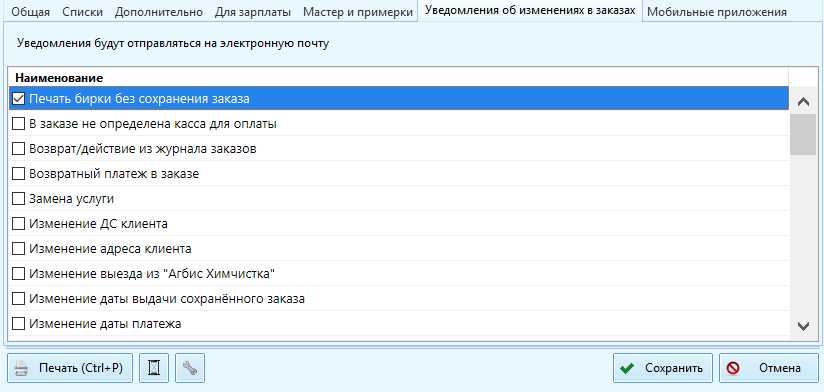Go to the 'Для зарплаты' tab
824x392 pixels.
(253, 12)
